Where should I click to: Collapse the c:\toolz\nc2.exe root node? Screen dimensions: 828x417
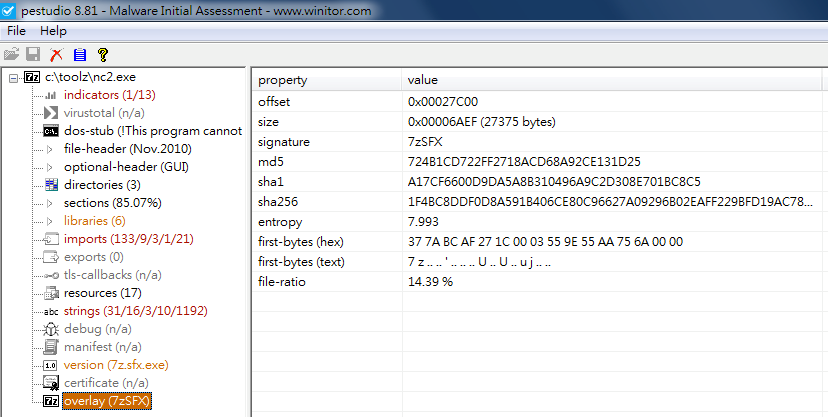point(14,78)
